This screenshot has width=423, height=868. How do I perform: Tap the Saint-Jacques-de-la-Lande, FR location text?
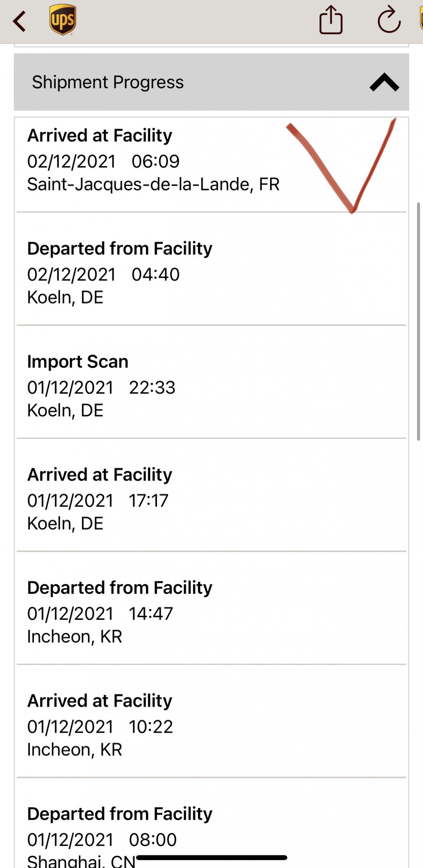pyautogui.click(x=153, y=184)
